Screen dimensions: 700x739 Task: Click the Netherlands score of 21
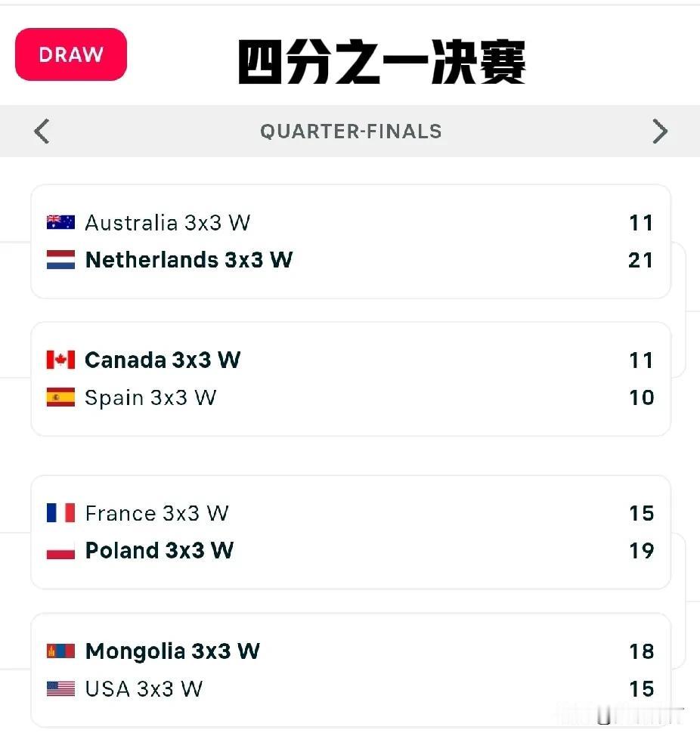point(641,260)
